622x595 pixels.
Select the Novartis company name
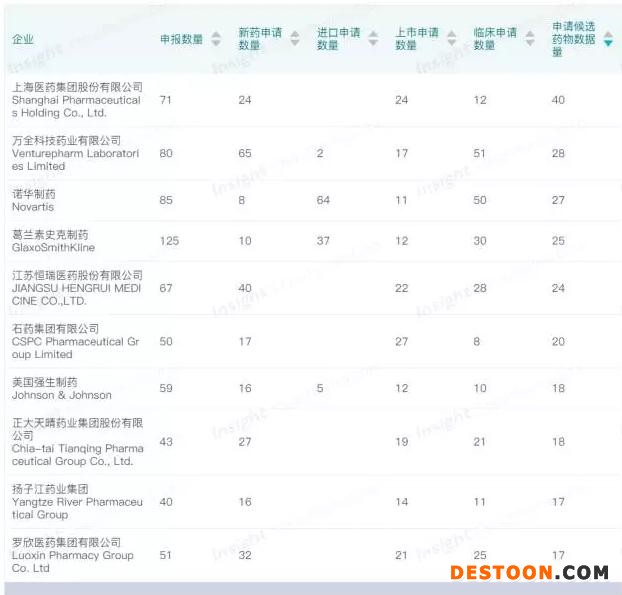click(x=34, y=200)
